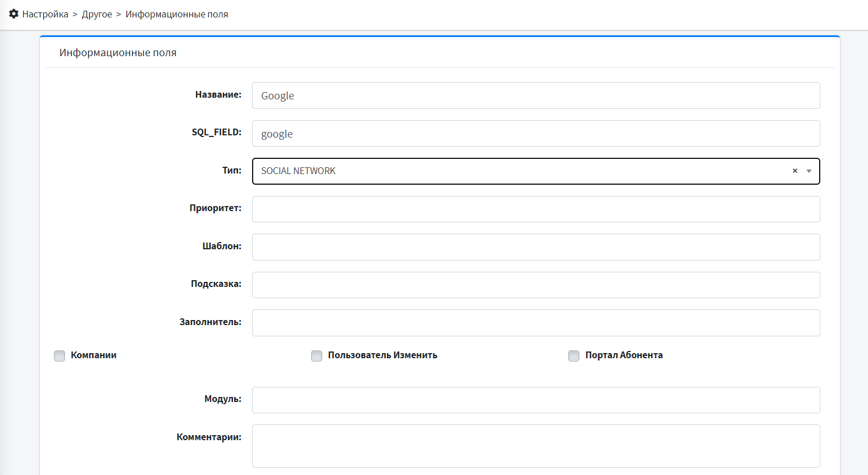Viewport: 868px width, 475px height.
Task: Select the Приоритет input field
Action: pyautogui.click(x=536, y=209)
